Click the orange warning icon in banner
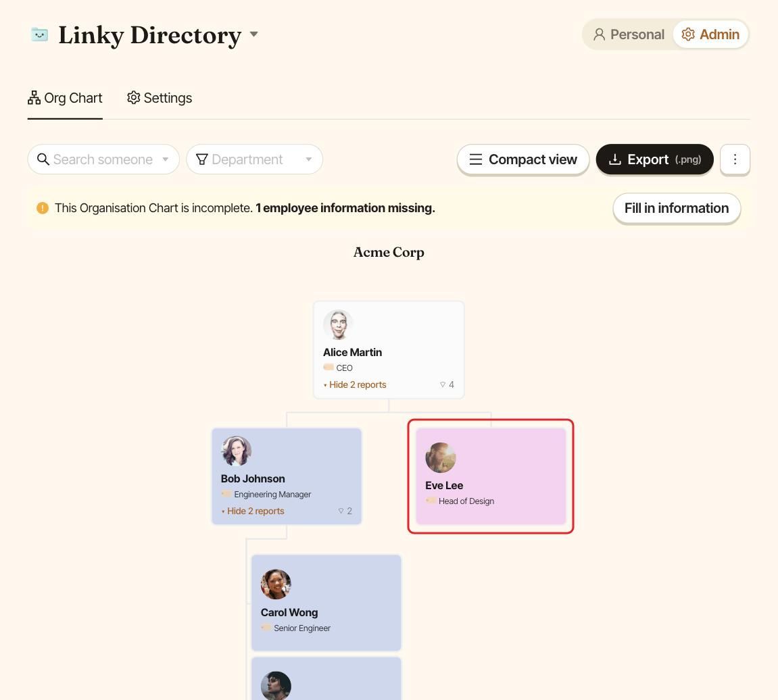The width and height of the screenshot is (778, 700). (43, 208)
